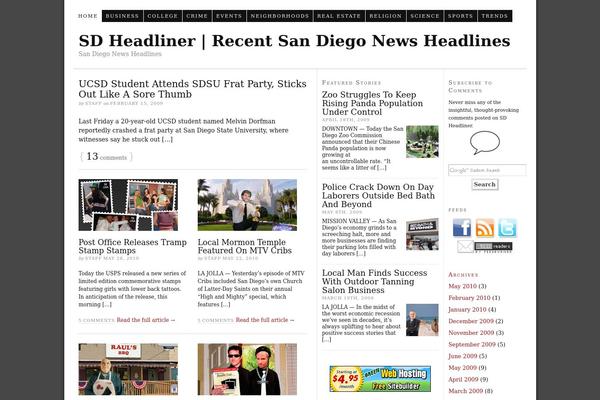Open the Sports category tab
600x400 pixels.
(x=460, y=16)
